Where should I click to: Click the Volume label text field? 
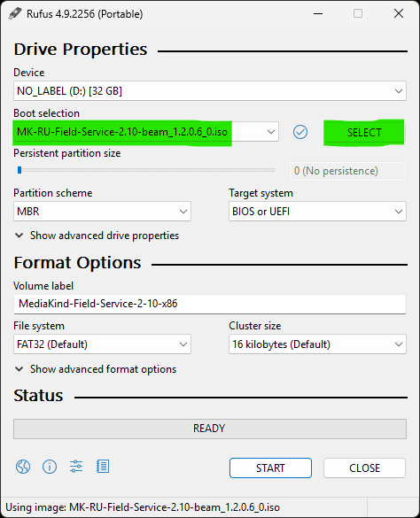210,304
